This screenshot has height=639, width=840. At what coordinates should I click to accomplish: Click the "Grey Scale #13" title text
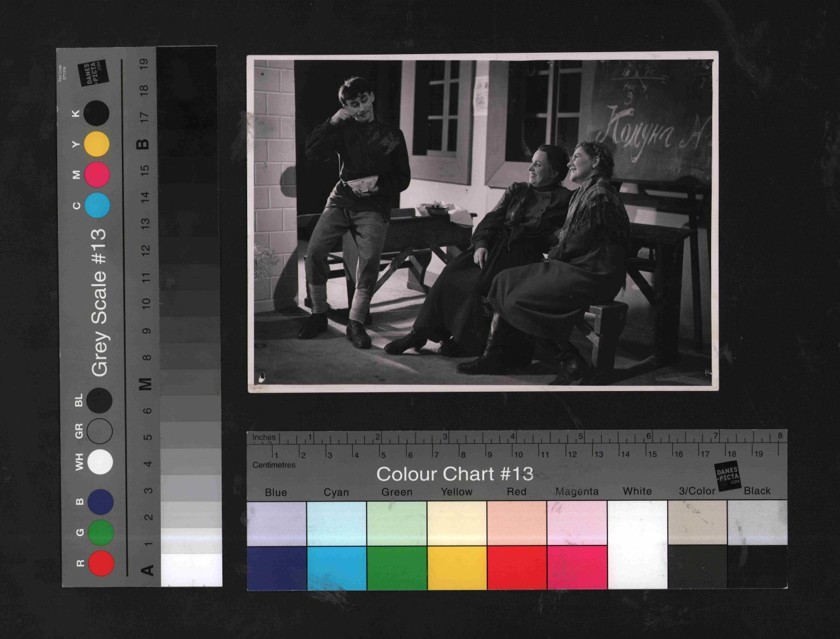pyautogui.click(x=98, y=302)
